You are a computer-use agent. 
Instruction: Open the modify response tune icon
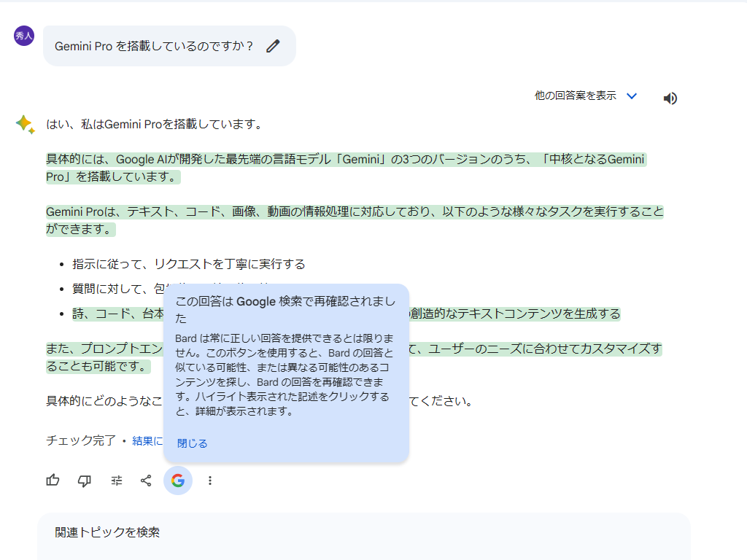click(116, 481)
